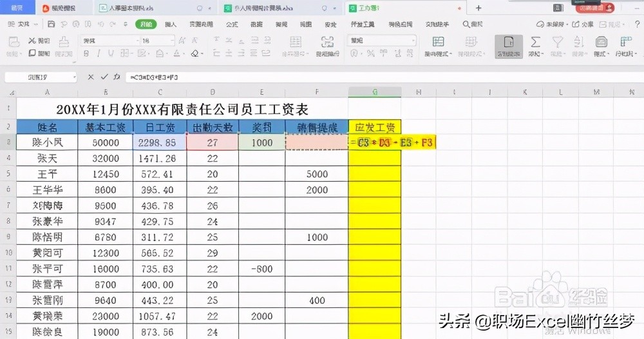Click the insert function fx icon

click(117, 77)
